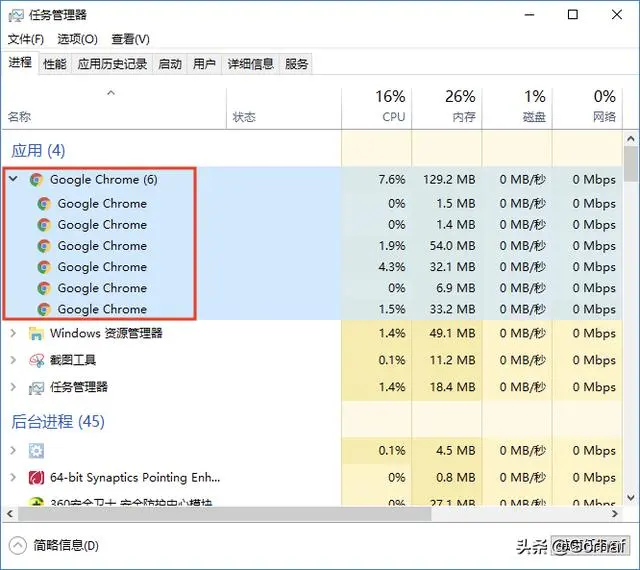Click the gear icon of unnamed background process
Viewport: 640px width, 570px height.
point(36,451)
